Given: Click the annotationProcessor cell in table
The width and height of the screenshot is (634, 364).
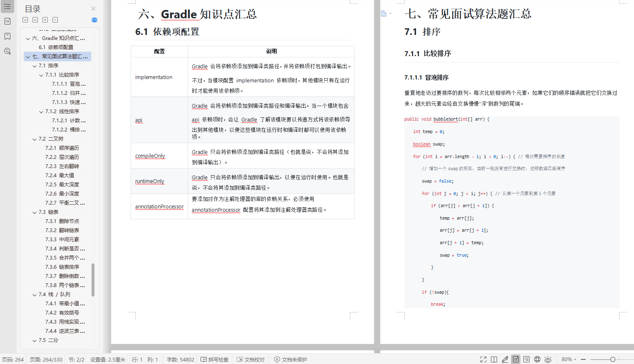Looking at the screenshot, I should pyautogui.click(x=159, y=207).
